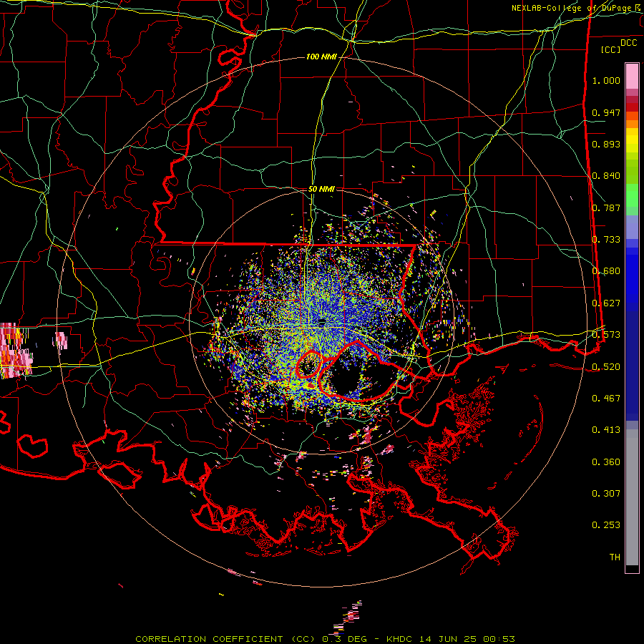The height and width of the screenshot is (644, 644).
Task: Select the 0.520 legend value
Action: 606,367
